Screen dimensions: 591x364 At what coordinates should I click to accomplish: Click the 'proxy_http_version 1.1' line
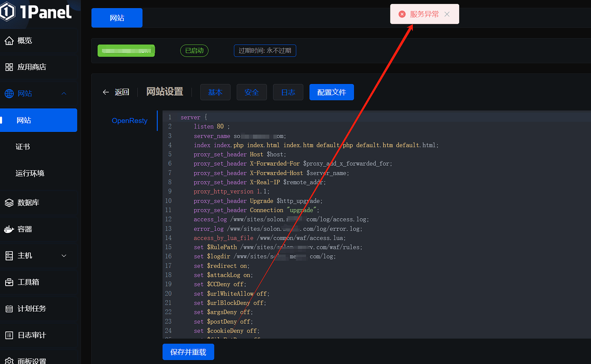point(232,191)
